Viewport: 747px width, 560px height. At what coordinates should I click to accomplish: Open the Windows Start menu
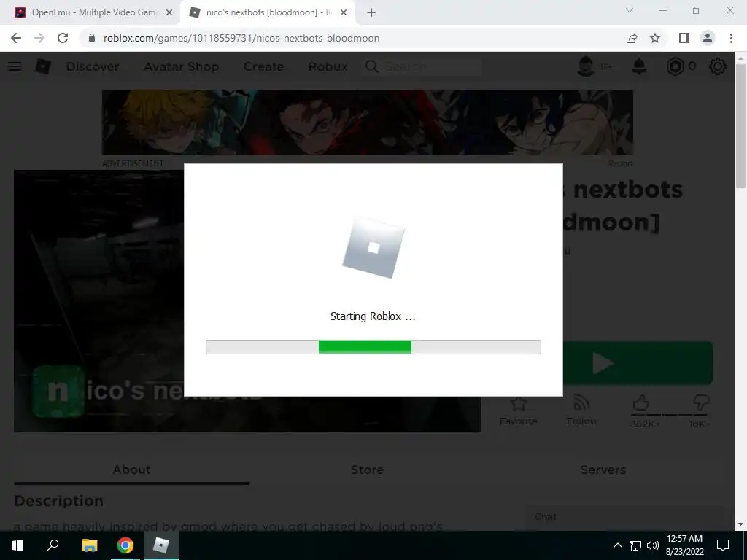point(18,545)
